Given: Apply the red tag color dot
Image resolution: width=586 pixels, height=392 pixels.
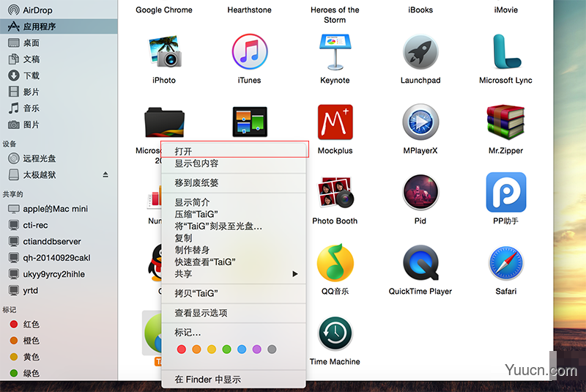Looking at the screenshot, I should tap(182, 350).
